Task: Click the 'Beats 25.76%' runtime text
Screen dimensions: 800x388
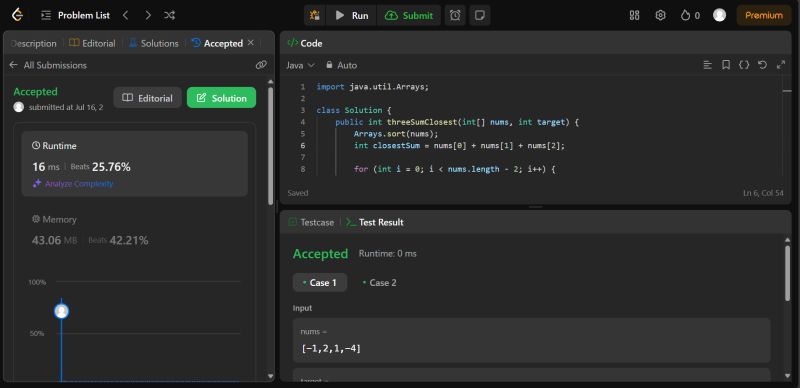Action: tap(101, 167)
